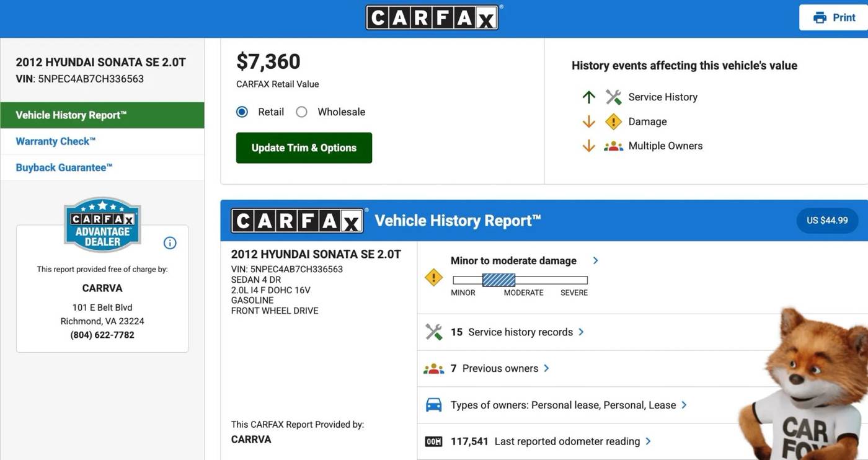Image resolution: width=868 pixels, height=460 pixels.
Task: Expand the Types of owners chevron
Action: click(x=684, y=405)
